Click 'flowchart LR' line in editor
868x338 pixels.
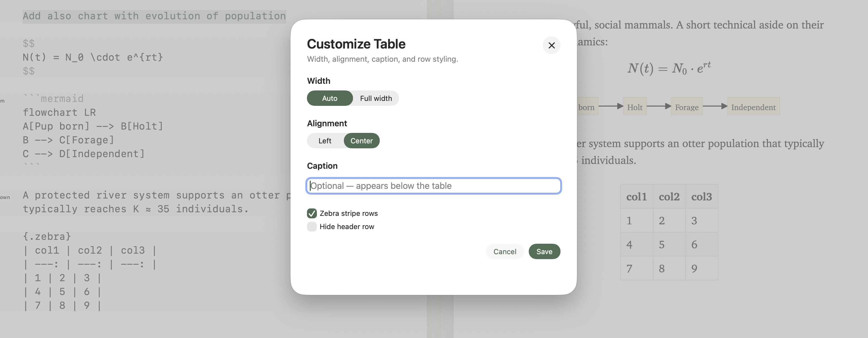click(x=59, y=112)
